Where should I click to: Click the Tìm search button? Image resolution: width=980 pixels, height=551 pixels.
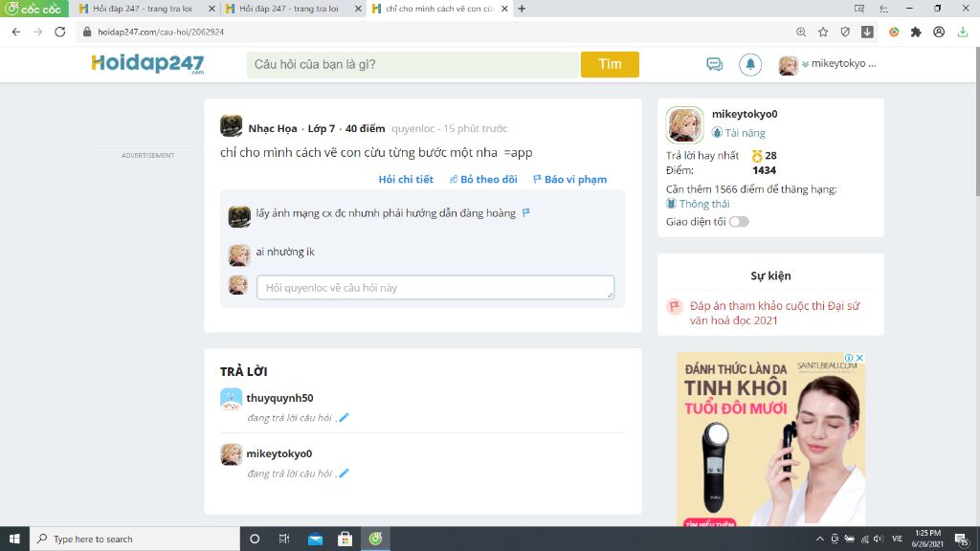610,64
